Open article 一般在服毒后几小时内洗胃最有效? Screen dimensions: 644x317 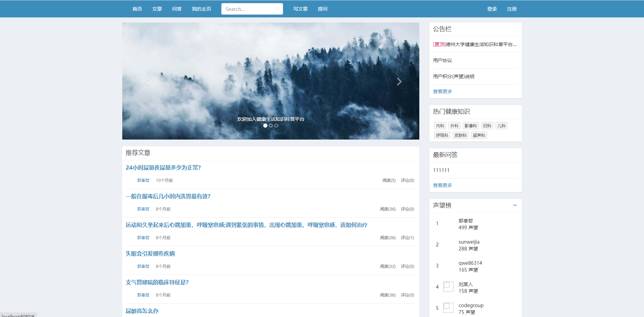[168, 196]
